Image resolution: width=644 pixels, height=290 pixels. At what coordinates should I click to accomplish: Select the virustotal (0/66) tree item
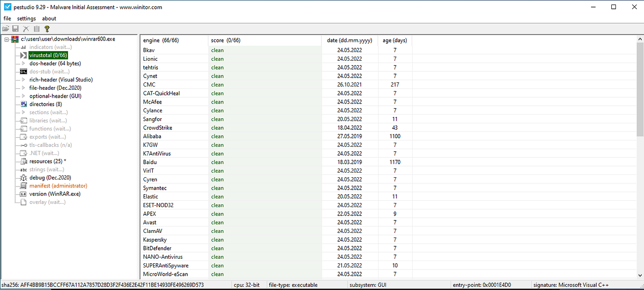coord(48,55)
